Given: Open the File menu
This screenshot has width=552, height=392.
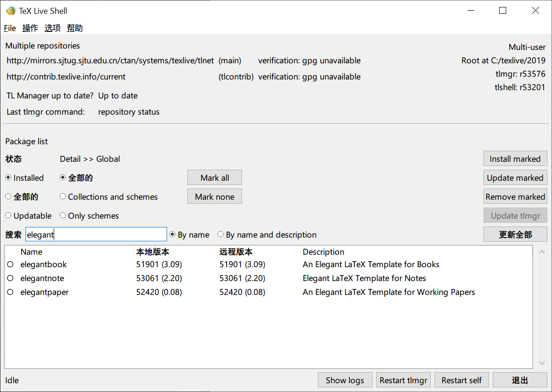Looking at the screenshot, I should point(10,28).
